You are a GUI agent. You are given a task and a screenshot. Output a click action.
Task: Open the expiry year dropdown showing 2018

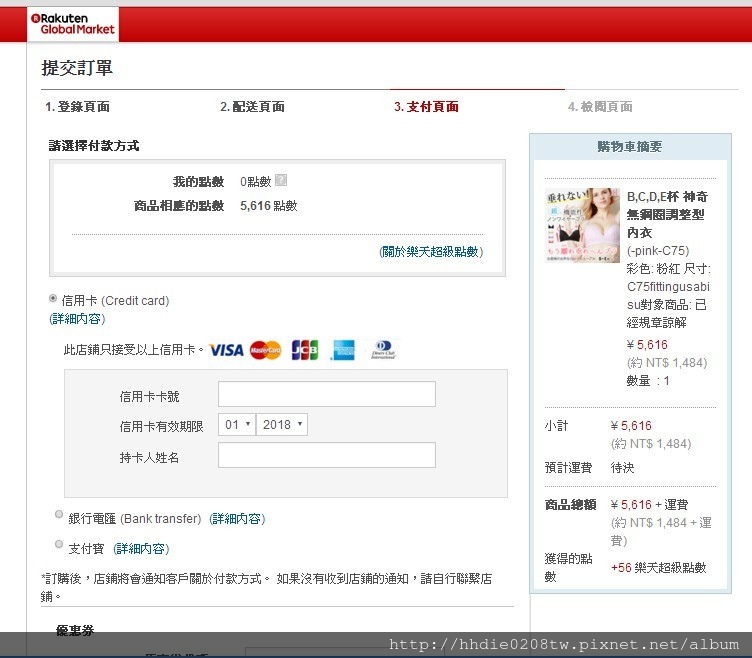pyautogui.click(x=283, y=425)
